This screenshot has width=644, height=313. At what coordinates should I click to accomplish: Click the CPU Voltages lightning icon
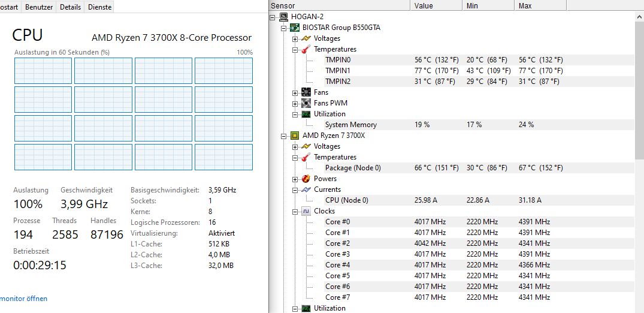point(306,146)
